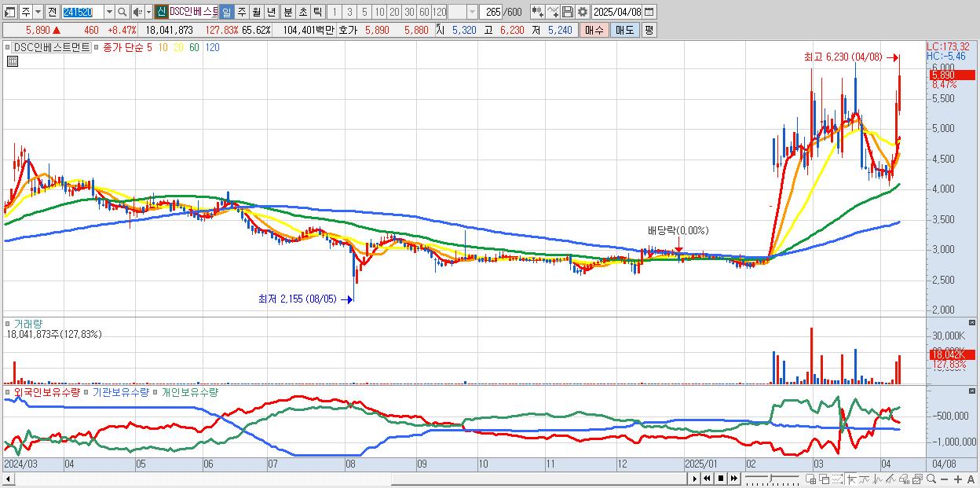The width and height of the screenshot is (980, 488).
Task: Click the crosshair cursor tool icon
Action: tap(852, 479)
